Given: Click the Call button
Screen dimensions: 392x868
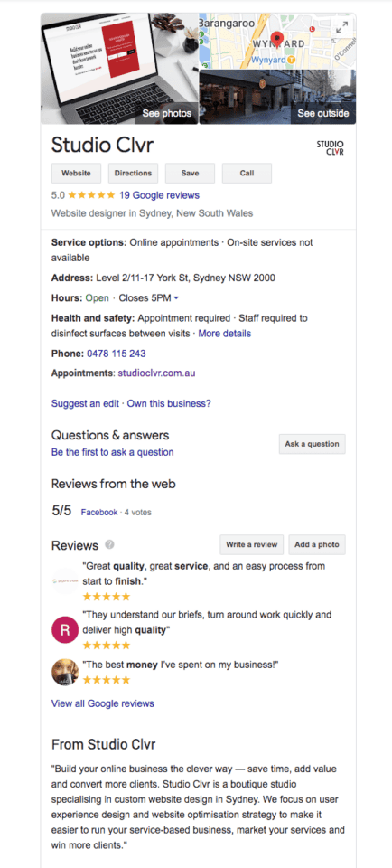Looking at the screenshot, I should (x=247, y=173).
